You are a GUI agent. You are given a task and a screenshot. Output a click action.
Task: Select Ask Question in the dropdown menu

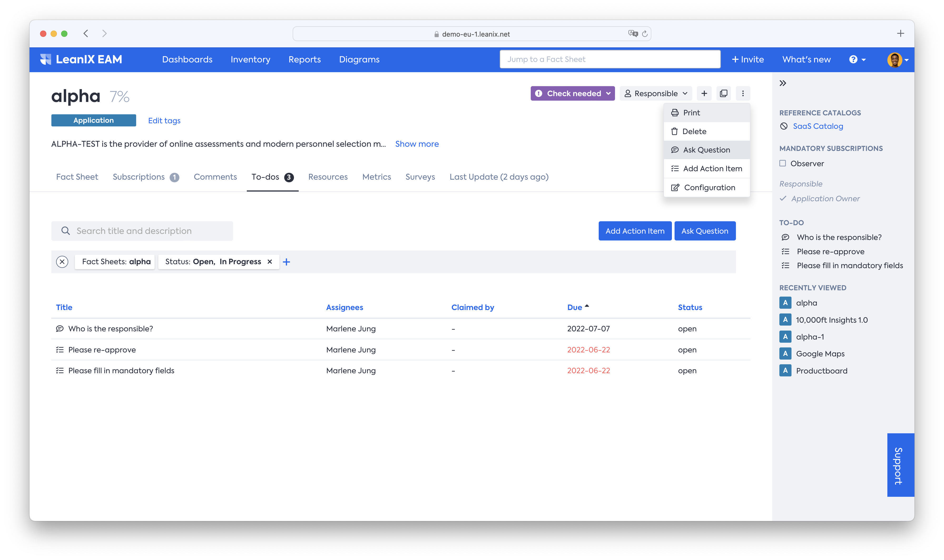(706, 150)
